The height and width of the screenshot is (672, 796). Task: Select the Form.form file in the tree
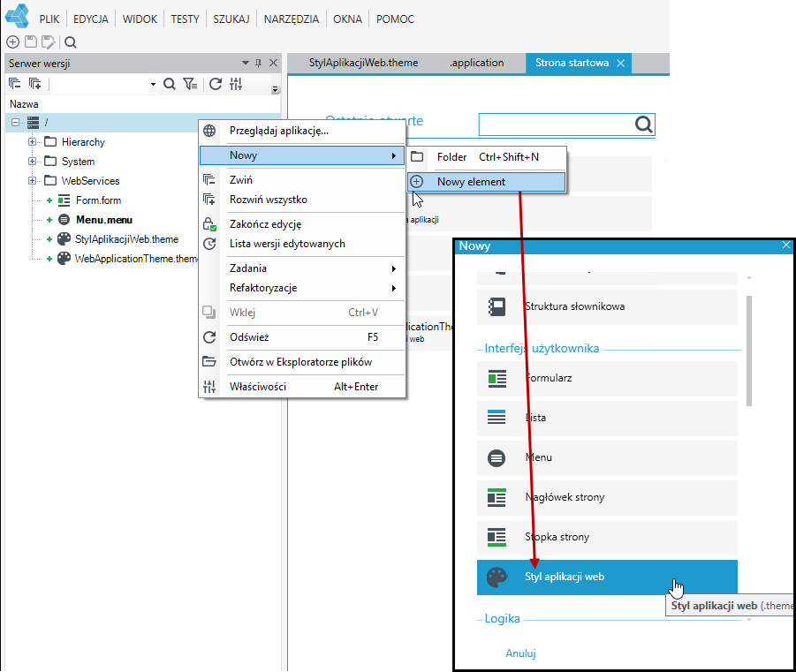pyautogui.click(x=98, y=200)
